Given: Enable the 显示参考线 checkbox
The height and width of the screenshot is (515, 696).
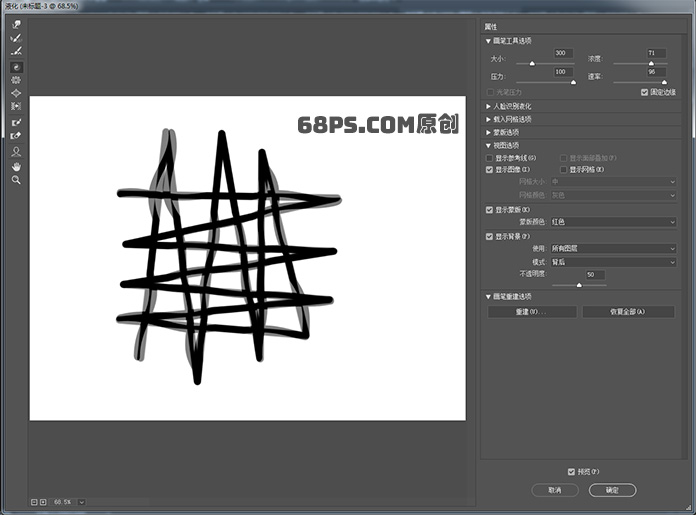Looking at the screenshot, I should pyautogui.click(x=490, y=158).
